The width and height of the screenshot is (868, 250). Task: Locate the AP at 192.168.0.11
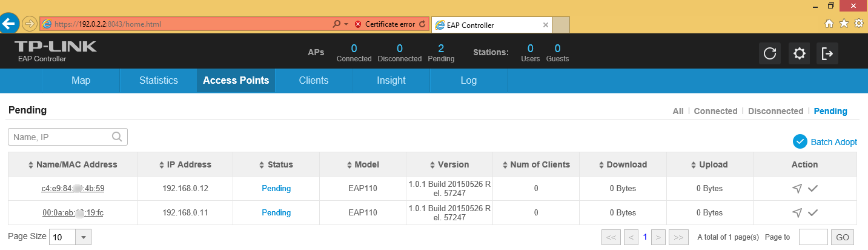[x=797, y=213]
